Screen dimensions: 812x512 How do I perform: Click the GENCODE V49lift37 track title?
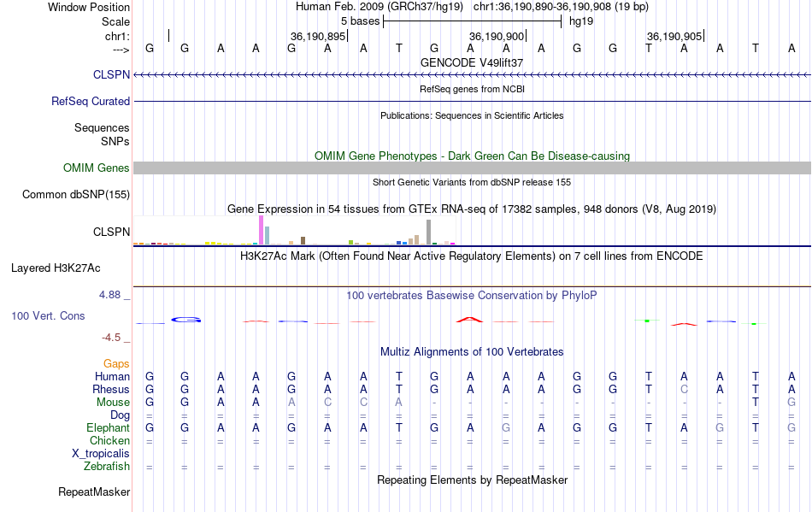[x=472, y=62]
